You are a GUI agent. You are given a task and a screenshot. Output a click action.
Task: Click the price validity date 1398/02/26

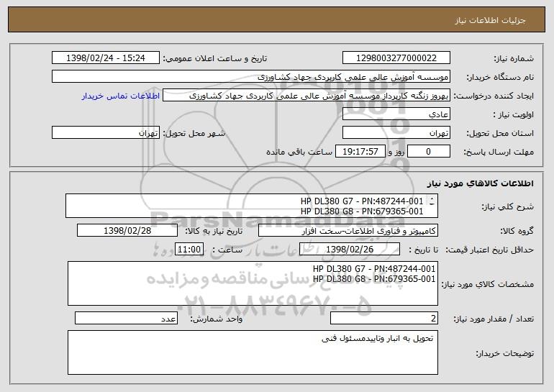click(x=350, y=249)
